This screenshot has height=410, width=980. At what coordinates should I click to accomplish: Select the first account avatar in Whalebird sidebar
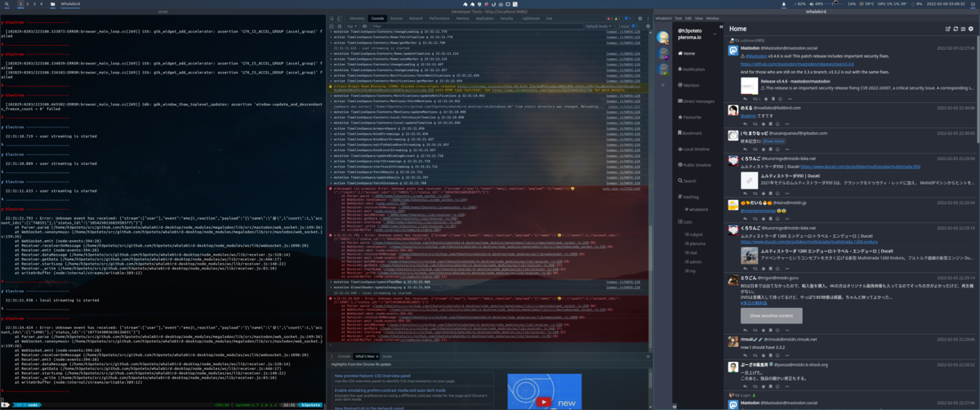pyautogui.click(x=662, y=37)
